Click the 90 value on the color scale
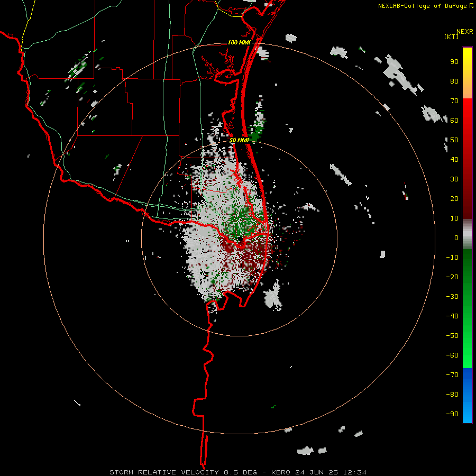 tap(454, 62)
